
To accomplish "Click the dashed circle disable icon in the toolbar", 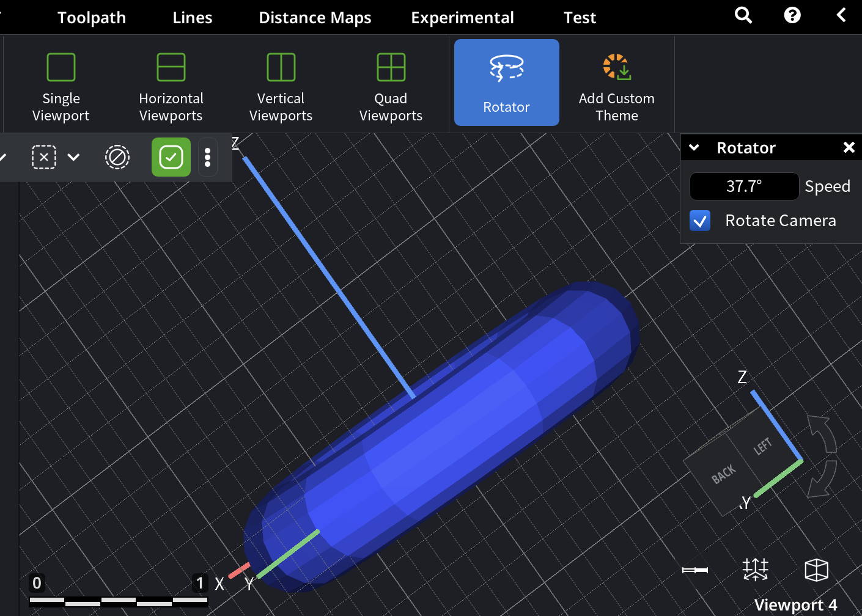I will pos(117,157).
